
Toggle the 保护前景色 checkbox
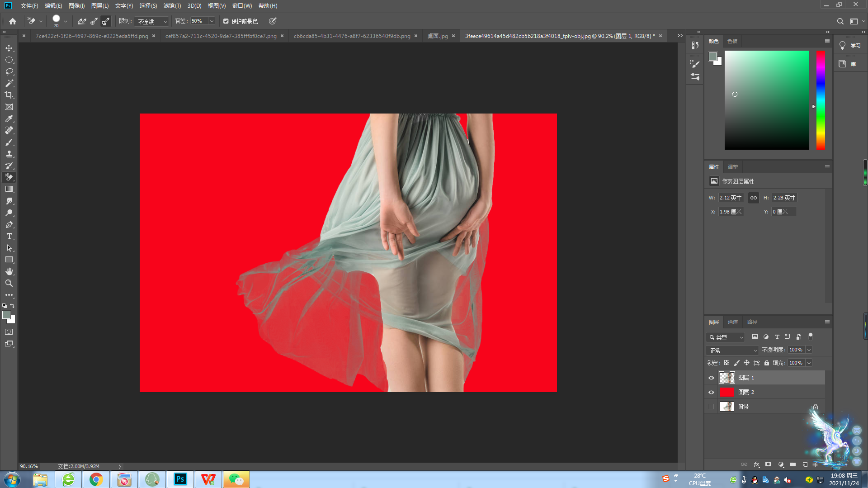click(226, 21)
